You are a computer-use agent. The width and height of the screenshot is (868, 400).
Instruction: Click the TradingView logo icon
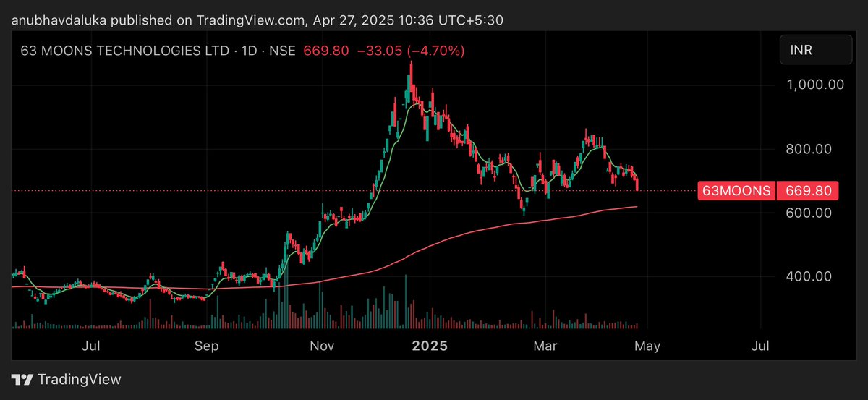point(22,380)
